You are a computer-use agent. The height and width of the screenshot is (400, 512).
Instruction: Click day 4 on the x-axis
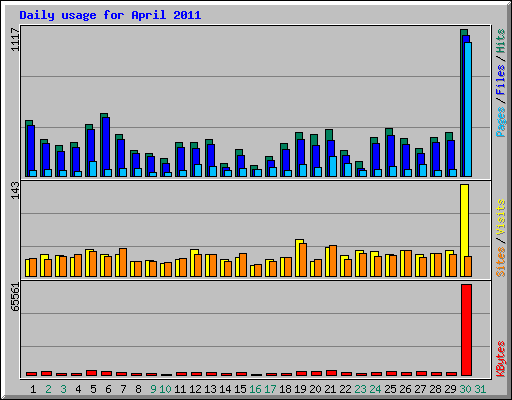point(78,389)
